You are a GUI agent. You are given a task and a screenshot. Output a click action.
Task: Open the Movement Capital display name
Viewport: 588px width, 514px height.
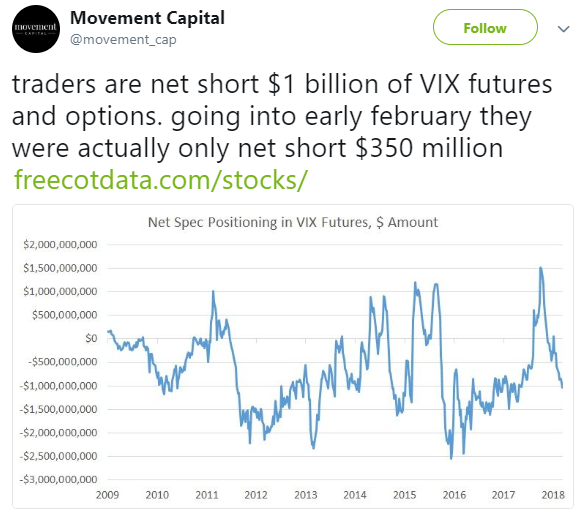(147, 18)
